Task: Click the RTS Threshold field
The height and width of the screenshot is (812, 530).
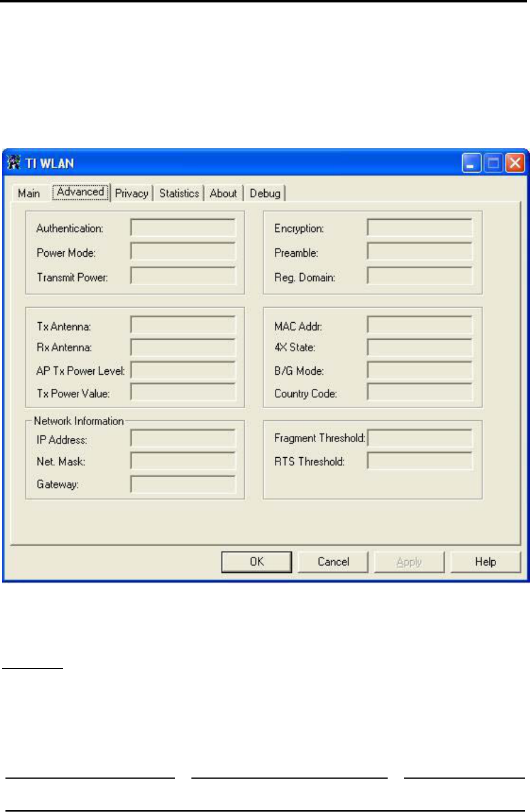Action: click(420, 461)
